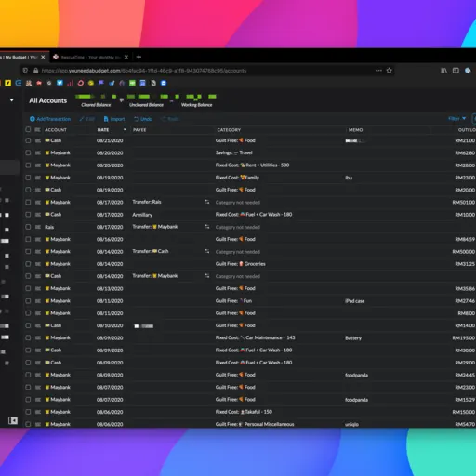
Task: Click the flag icon in the table header
Action: [38, 130]
